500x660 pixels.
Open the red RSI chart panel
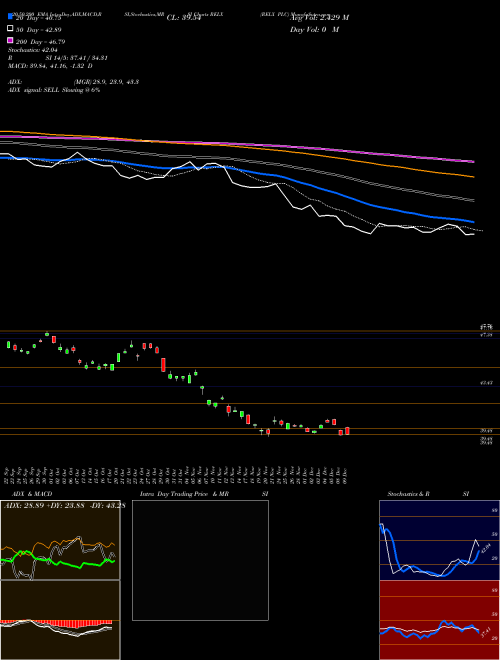coord(439,620)
